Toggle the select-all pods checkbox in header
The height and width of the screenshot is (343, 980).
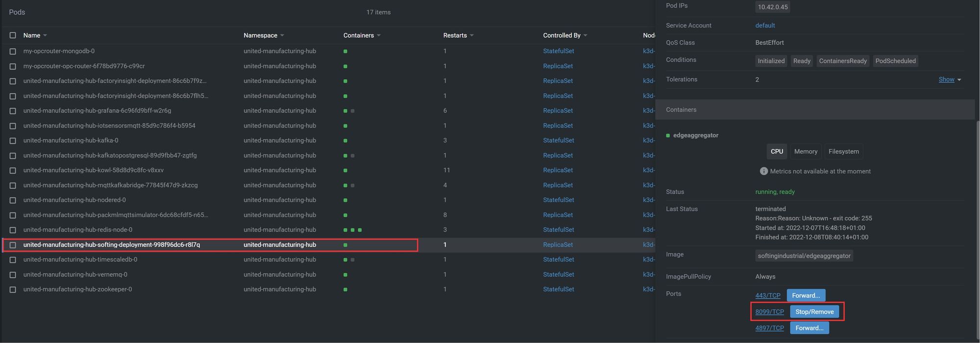pos(13,35)
